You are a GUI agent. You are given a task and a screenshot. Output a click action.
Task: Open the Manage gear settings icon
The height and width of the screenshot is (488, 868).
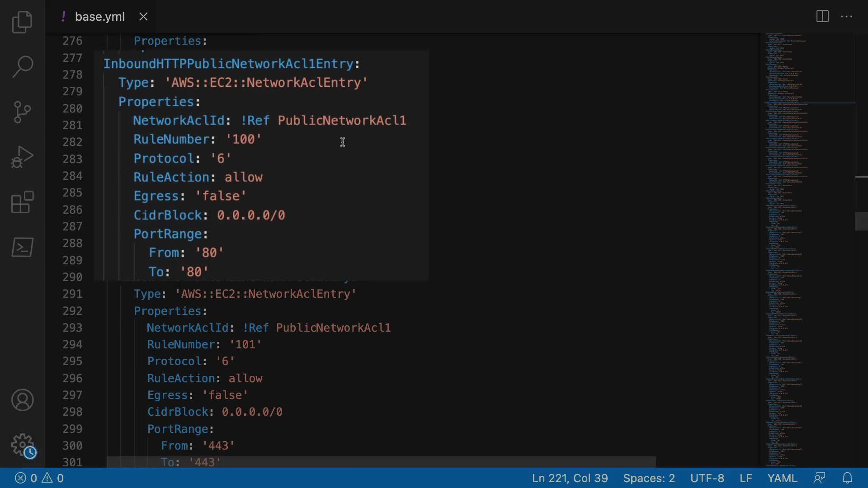click(x=22, y=445)
